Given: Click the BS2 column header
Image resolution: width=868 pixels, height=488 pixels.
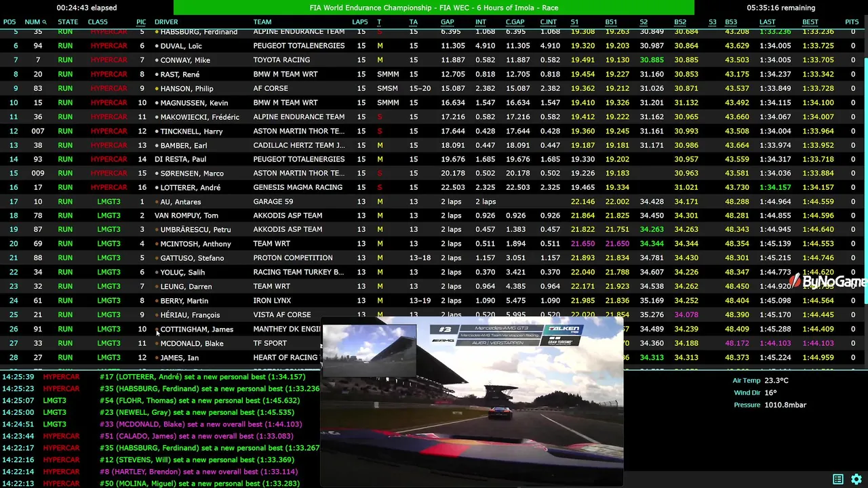Looking at the screenshot, I should pos(680,22).
